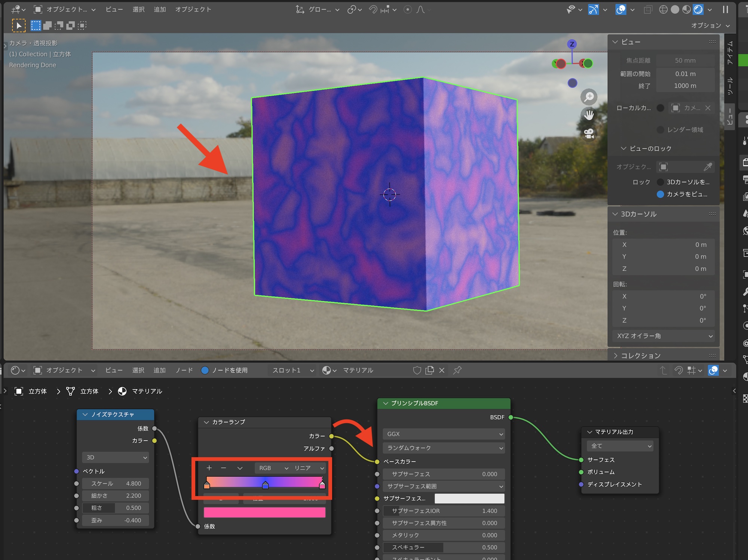Screen dimensions: 748x560
Task: Click the pink color swatch in カラーランプ
Action: 264,512
